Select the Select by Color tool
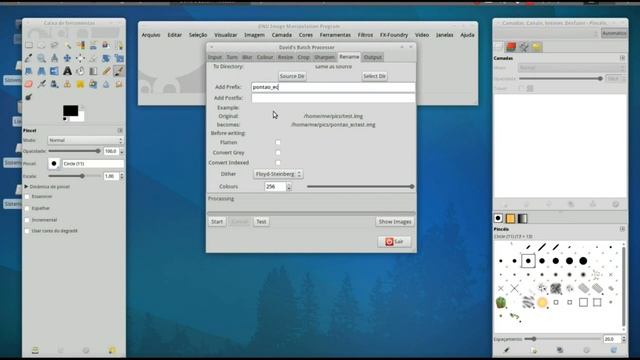Screen dimensions: 640x360 pyautogui.click(x=80, y=45)
